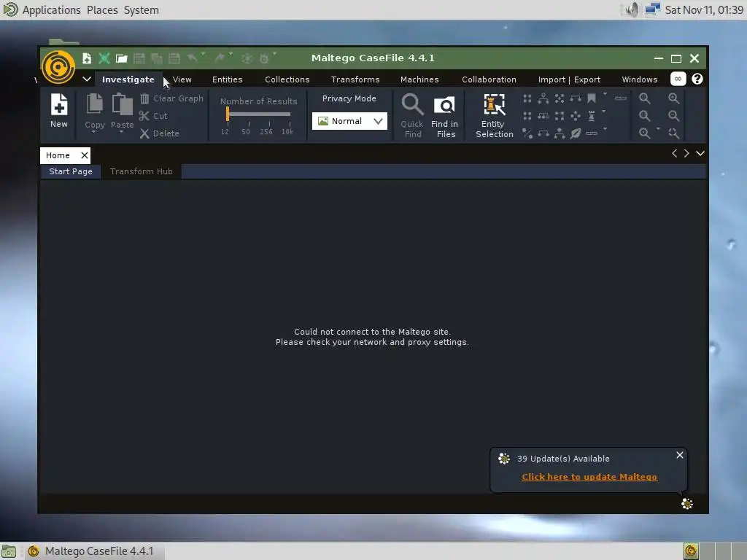The image size is (747, 560).
Task: Open the Transforms ribbon tab
Action: pyautogui.click(x=355, y=79)
